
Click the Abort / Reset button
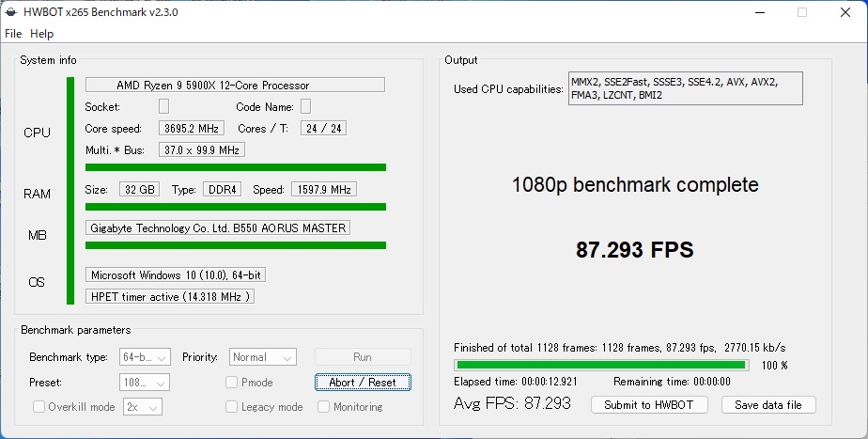click(363, 383)
